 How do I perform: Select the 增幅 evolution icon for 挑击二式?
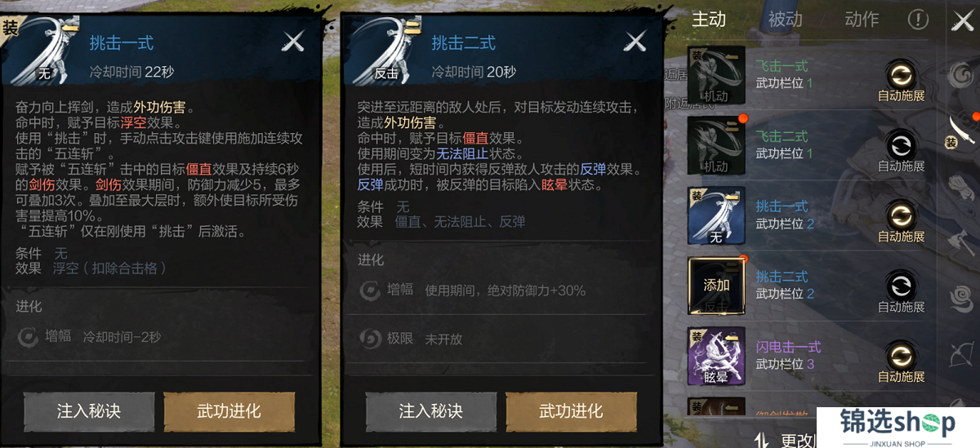coord(370,291)
